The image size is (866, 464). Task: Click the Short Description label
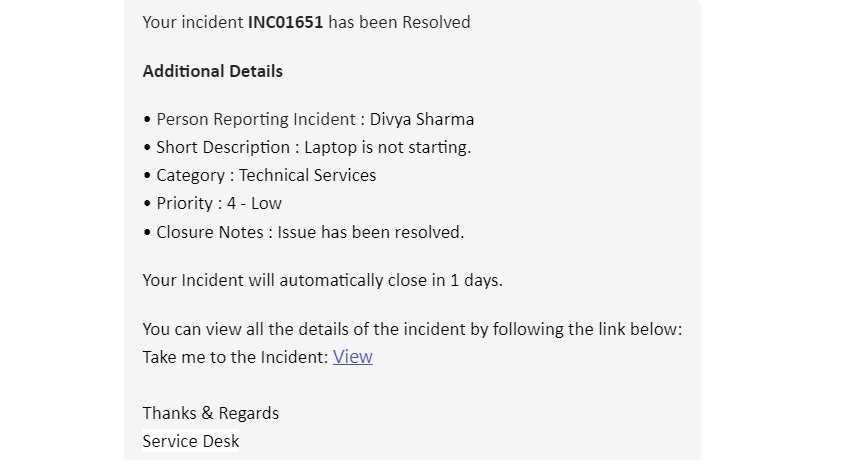(x=224, y=147)
